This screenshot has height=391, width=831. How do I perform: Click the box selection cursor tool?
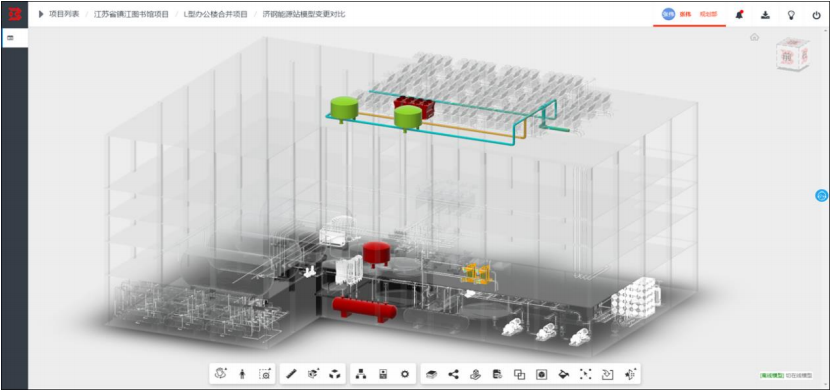(585, 374)
